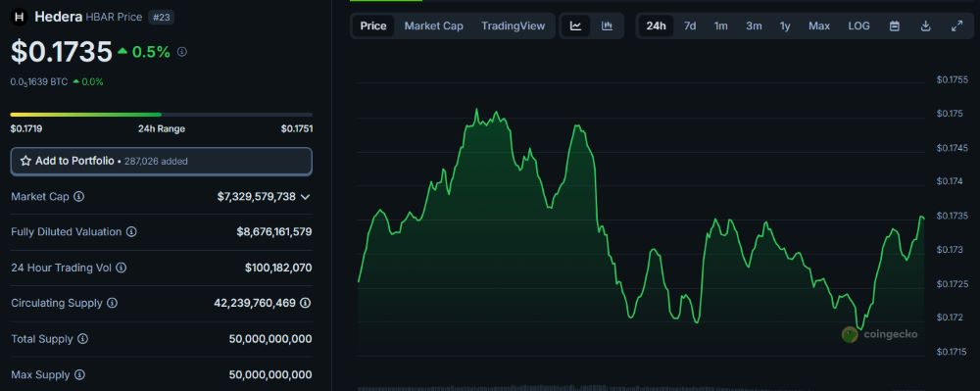This screenshot has width=980, height=391.
Task: Open info icon next to 0.5% change
Action: (x=182, y=52)
